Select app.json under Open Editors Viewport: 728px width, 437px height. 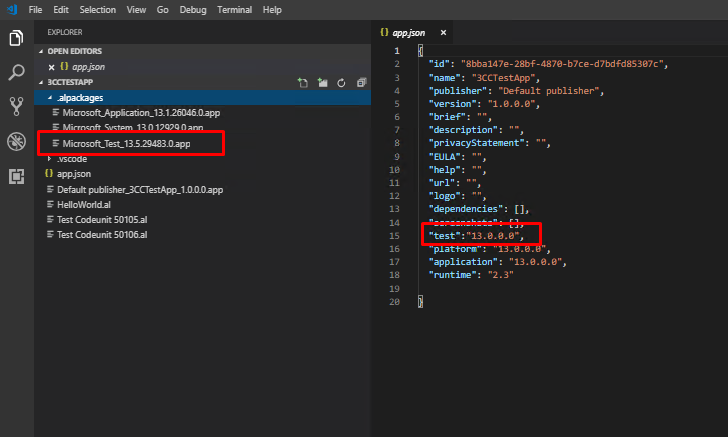pos(88,67)
